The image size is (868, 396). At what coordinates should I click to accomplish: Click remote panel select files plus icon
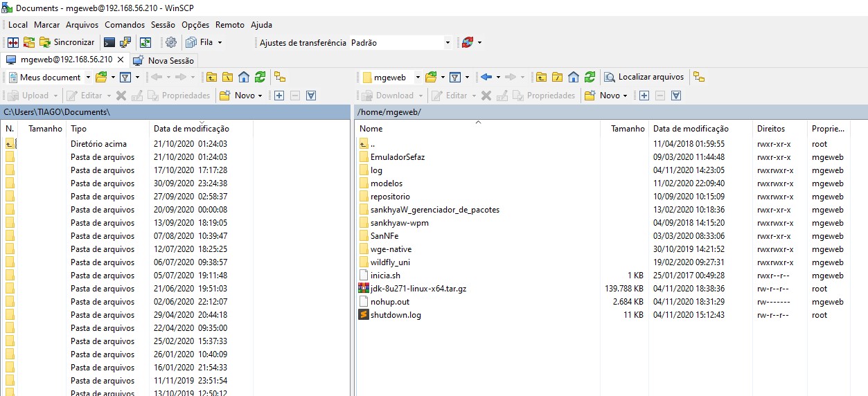(x=644, y=96)
